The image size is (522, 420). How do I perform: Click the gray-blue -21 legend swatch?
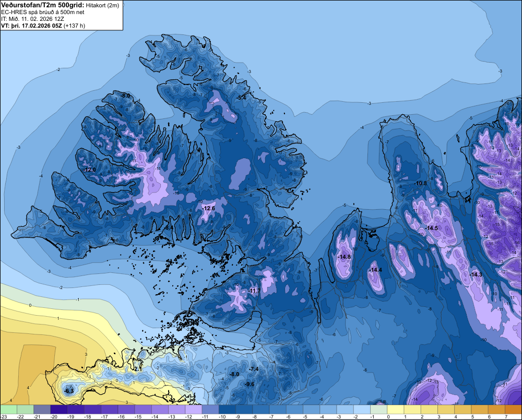click(42, 410)
